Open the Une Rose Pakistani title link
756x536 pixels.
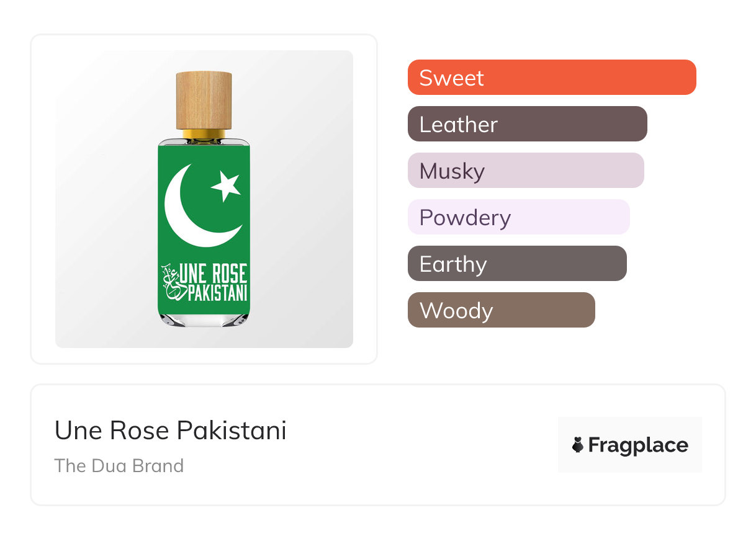(170, 431)
